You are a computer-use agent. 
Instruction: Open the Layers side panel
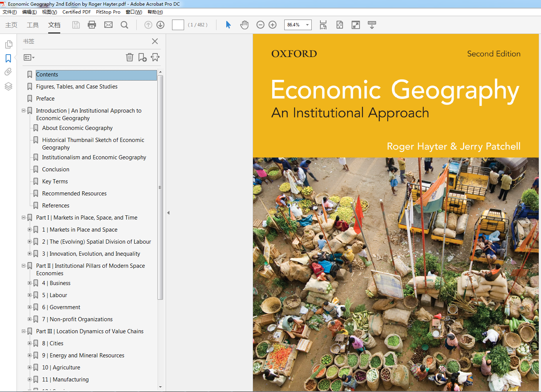[8, 86]
